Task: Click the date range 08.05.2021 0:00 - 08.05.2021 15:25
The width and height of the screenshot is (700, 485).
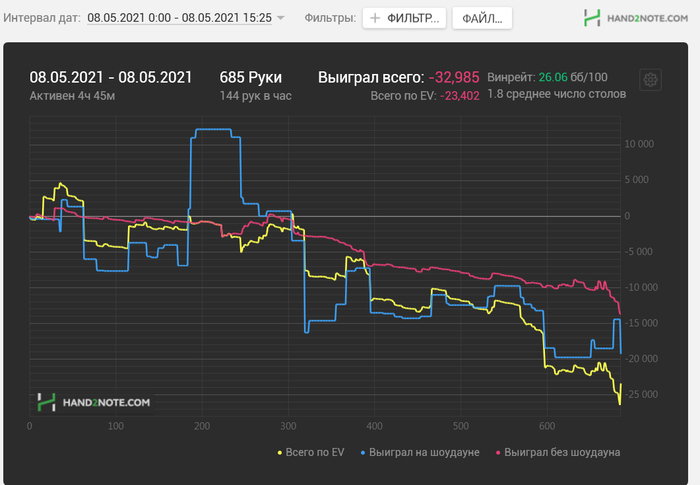Action: point(179,18)
